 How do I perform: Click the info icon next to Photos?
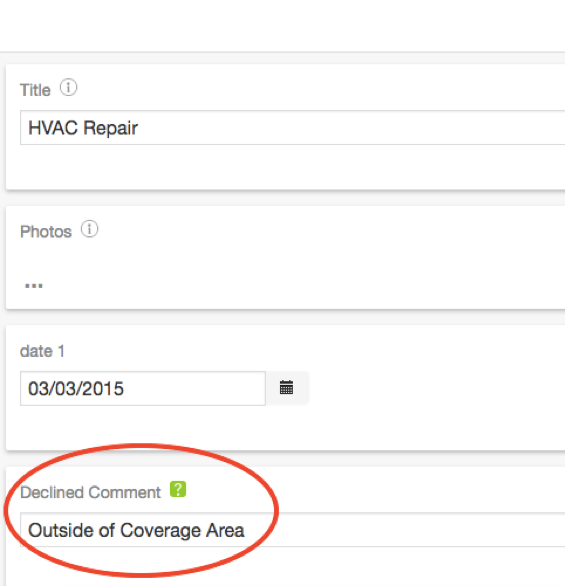click(x=89, y=229)
